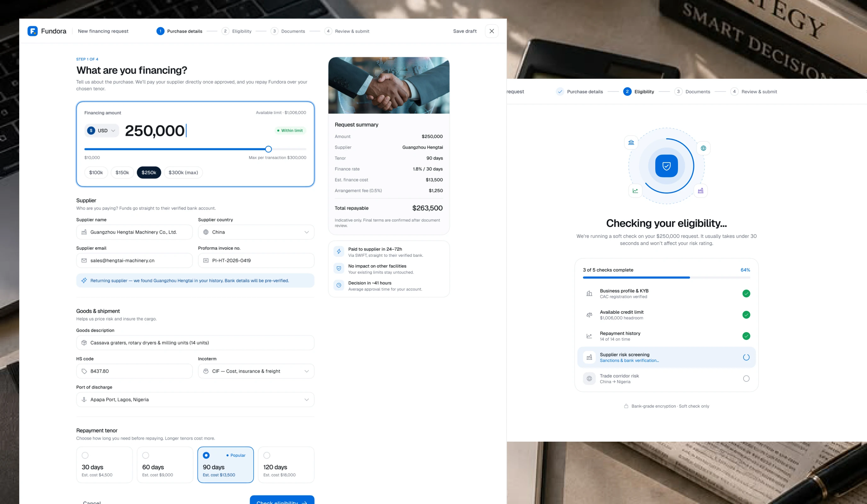This screenshot has height=504, width=867.
Task: Click Save draft
Action: (465, 31)
